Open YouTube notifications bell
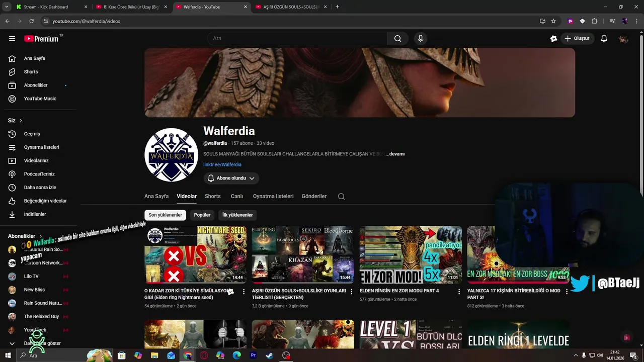The width and height of the screenshot is (644, 362). coord(604,39)
